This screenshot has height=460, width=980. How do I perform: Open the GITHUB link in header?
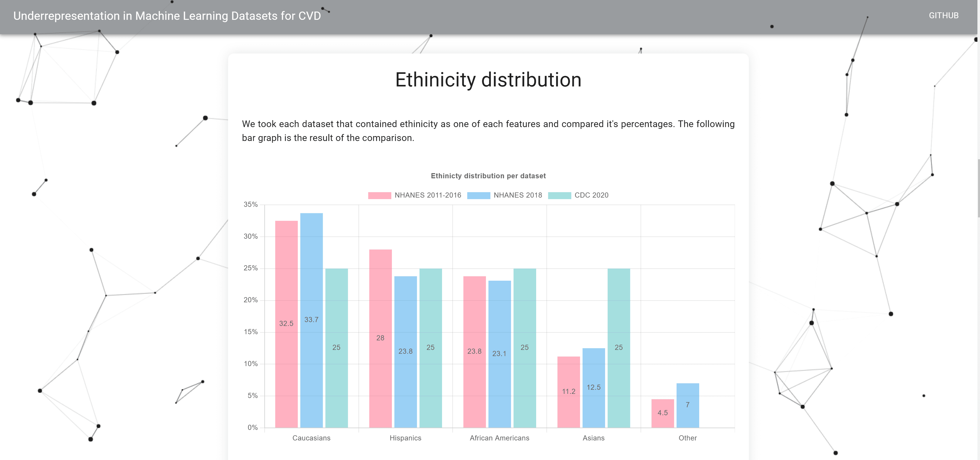pyautogui.click(x=943, y=16)
